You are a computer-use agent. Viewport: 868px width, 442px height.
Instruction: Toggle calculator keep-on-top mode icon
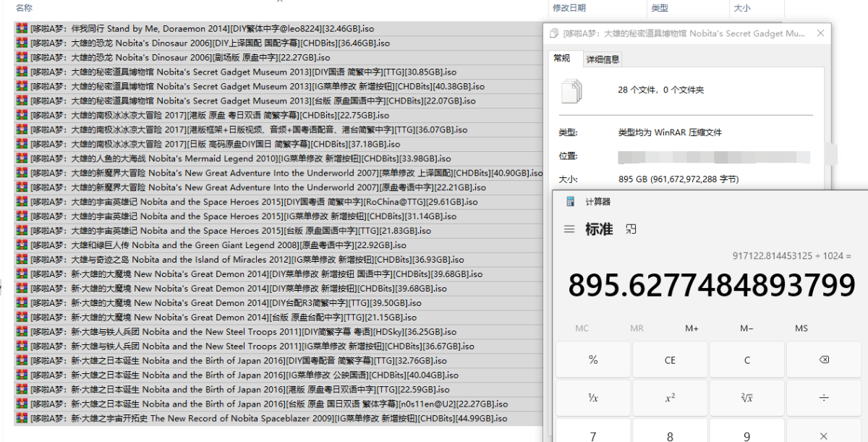[x=631, y=229]
